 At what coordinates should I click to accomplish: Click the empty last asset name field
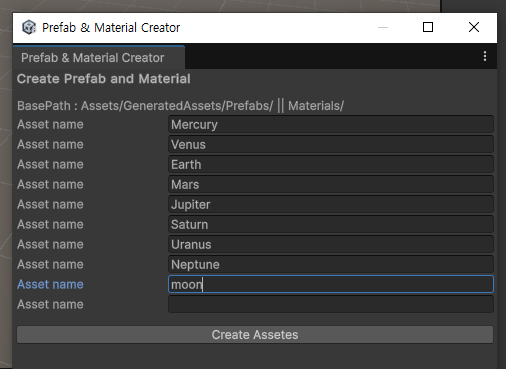tap(331, 304)
